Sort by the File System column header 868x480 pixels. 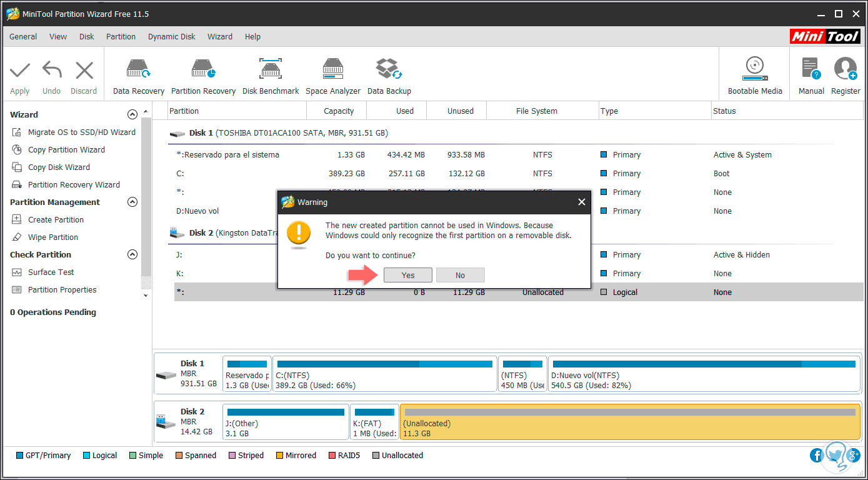click(x=542, y=111)
